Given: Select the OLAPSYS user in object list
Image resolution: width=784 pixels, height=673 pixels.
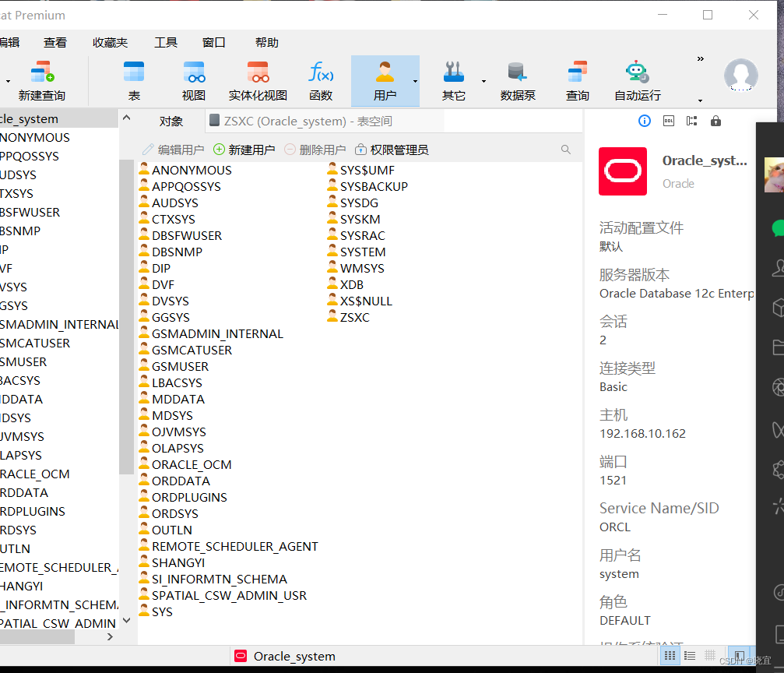Looking at the screenshot, I should (x=171, y=449).
